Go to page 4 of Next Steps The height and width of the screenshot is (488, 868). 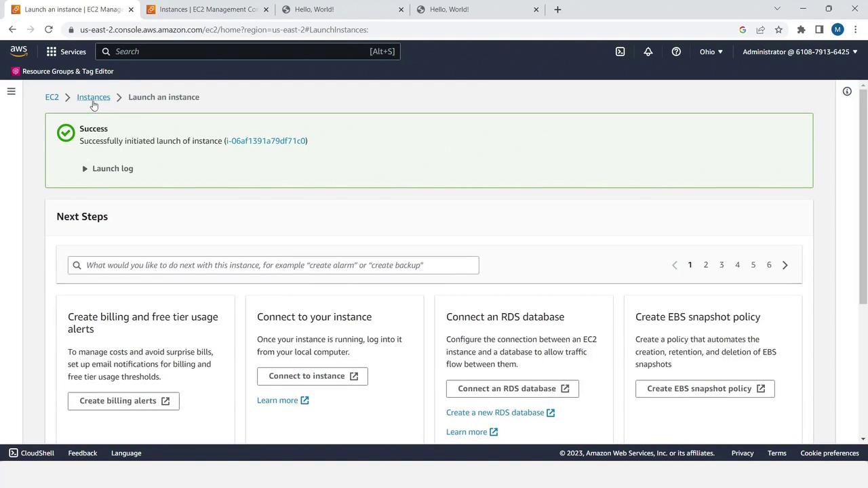[x=737, y=265]
